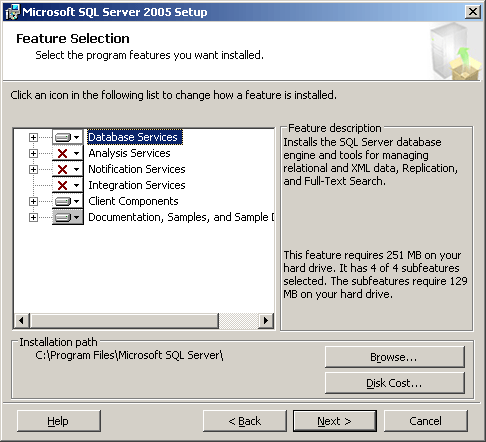
Task: Proceed with the Next > button
Action: tap(335, 421)
